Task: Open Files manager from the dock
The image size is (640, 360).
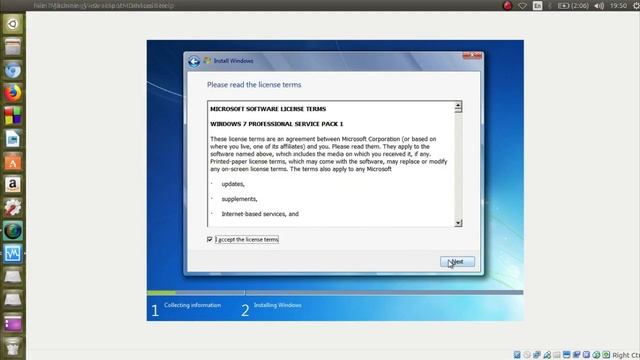Action: [13, 47]
